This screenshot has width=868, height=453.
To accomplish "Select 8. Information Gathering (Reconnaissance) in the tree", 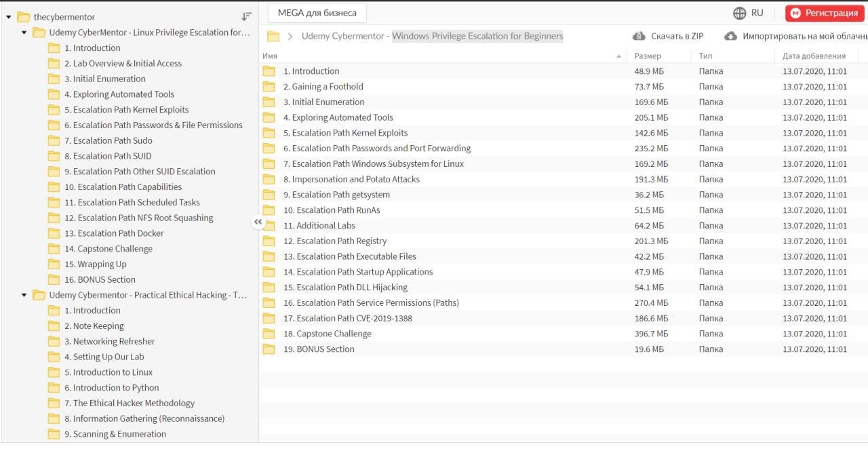I will tap(144, 419).
